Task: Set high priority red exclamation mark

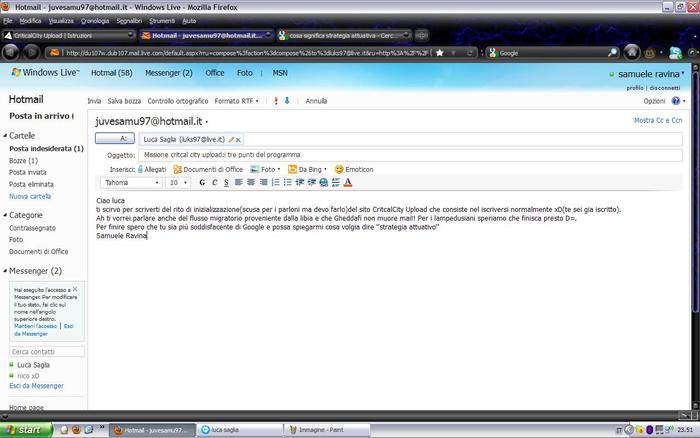Action: point(276,101)
